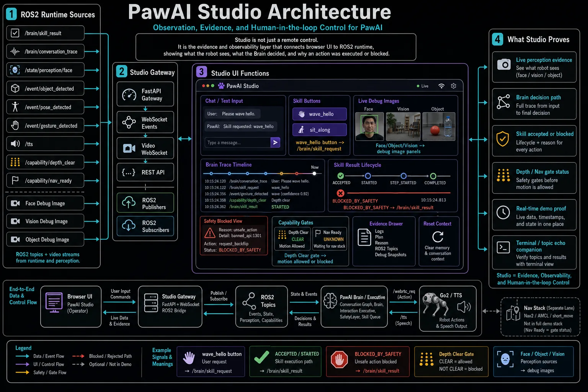
Task: Click the face-scan icon next to /state/perception/face
Action: click(15, 70)
